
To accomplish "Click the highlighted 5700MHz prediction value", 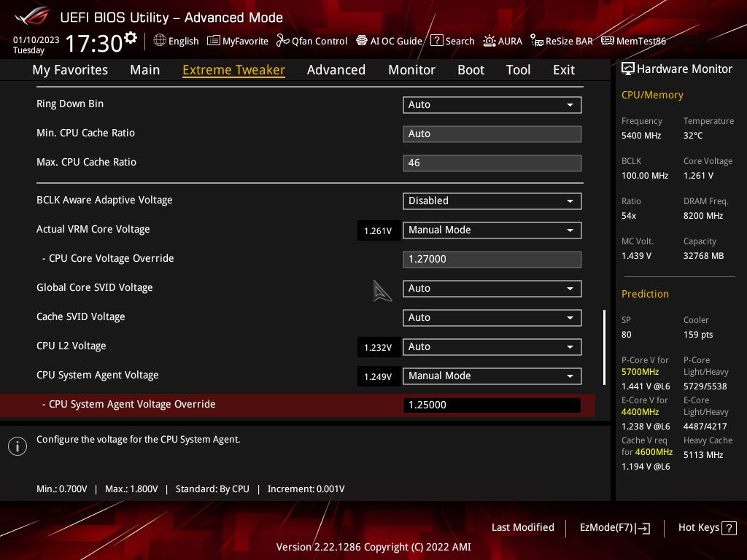I will [640, 372].
